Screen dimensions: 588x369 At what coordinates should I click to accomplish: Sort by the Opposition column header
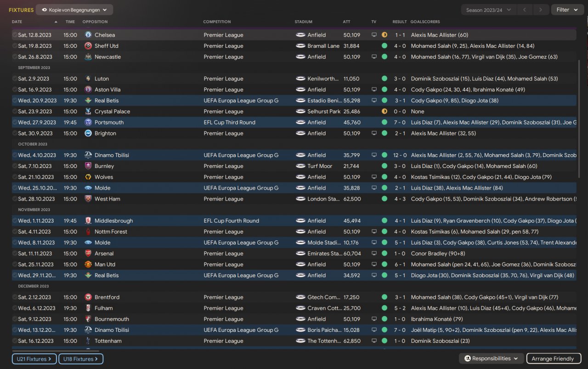(95, 22)
